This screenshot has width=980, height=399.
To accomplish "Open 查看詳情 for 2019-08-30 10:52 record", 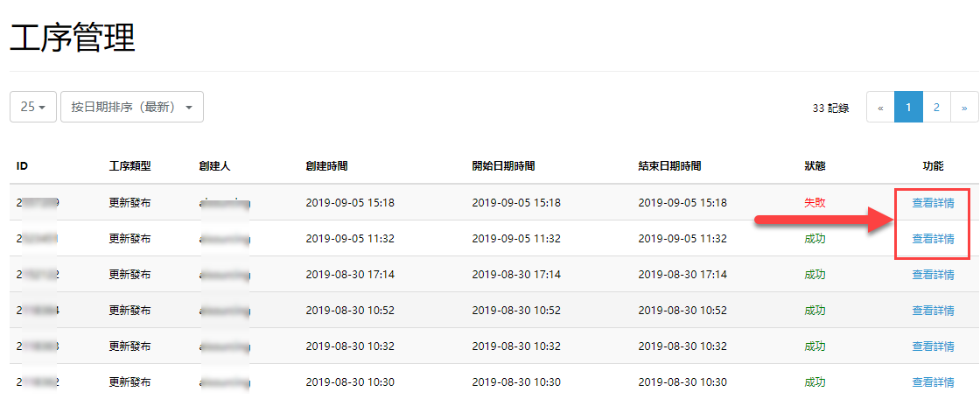I will pos(933,311).
